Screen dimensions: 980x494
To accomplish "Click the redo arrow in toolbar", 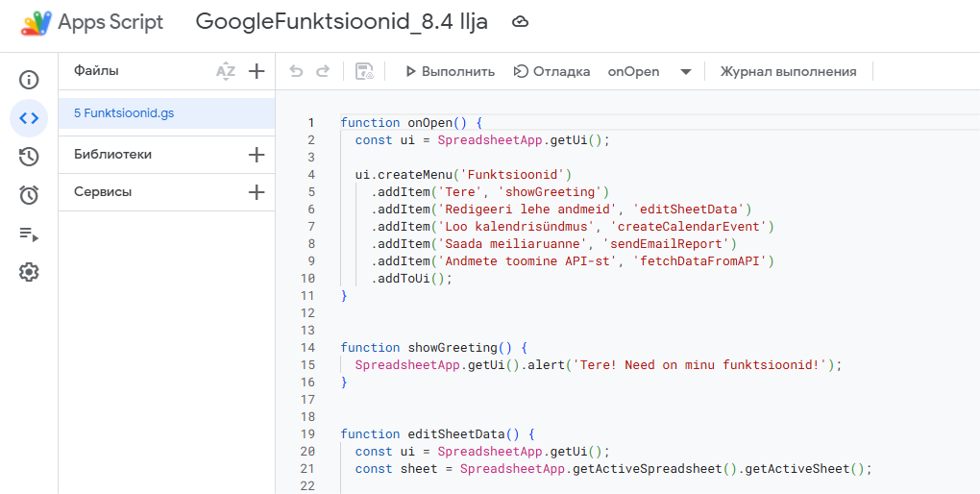I will [323, 71].
